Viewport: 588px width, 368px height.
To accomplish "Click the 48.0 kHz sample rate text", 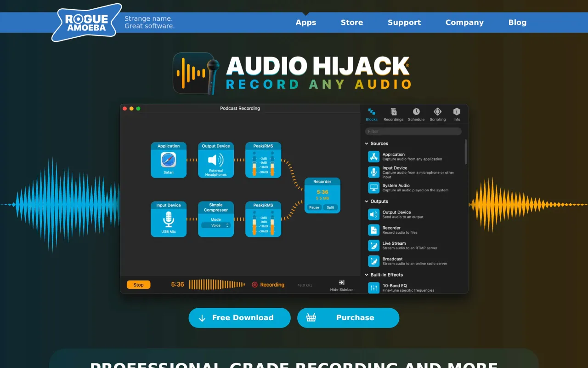I will pos(305,285).
